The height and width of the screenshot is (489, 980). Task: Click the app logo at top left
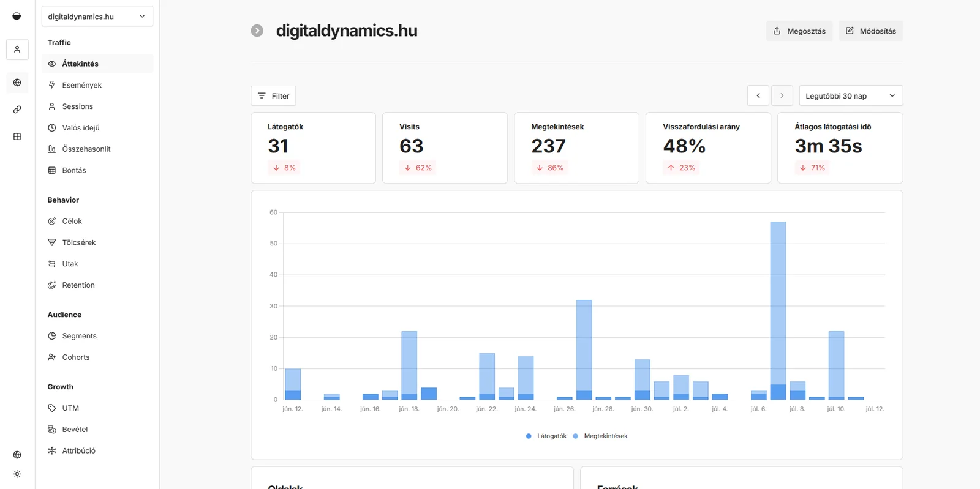[17, 17]
